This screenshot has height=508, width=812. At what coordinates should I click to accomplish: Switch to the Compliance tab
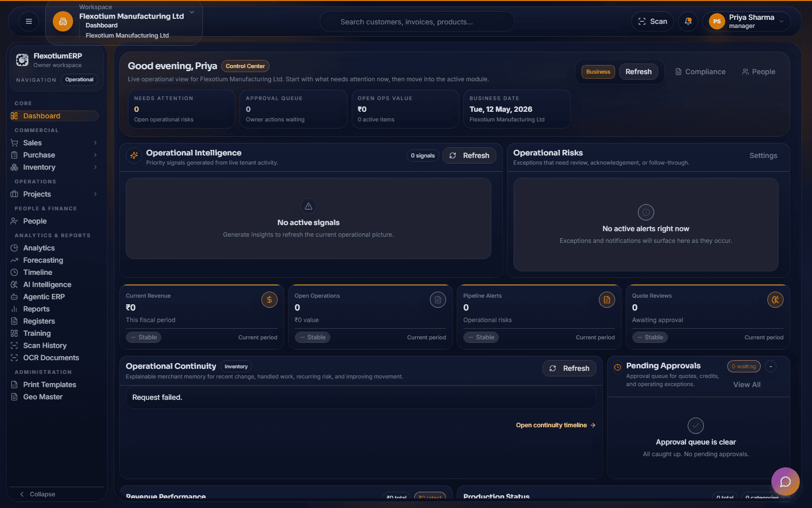[x=700, y=72]
